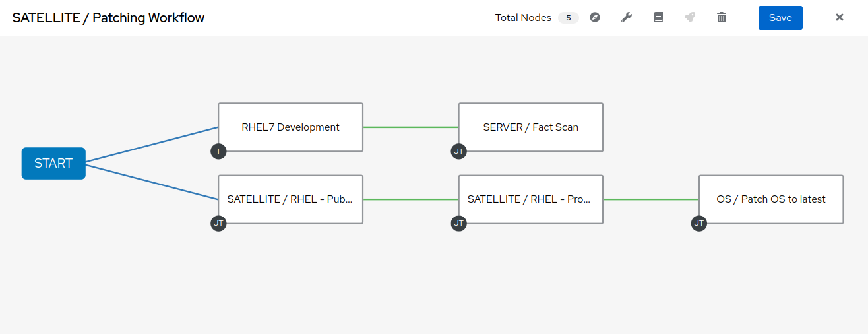Open the wrench key/legend icon
Viewport: 868px width, 334px height.
(x=627, y=18)
